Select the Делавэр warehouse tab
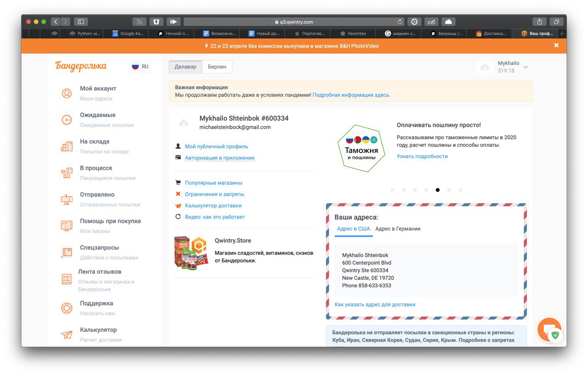The height and width of the screenshot is (375, 588). point(186,67)
